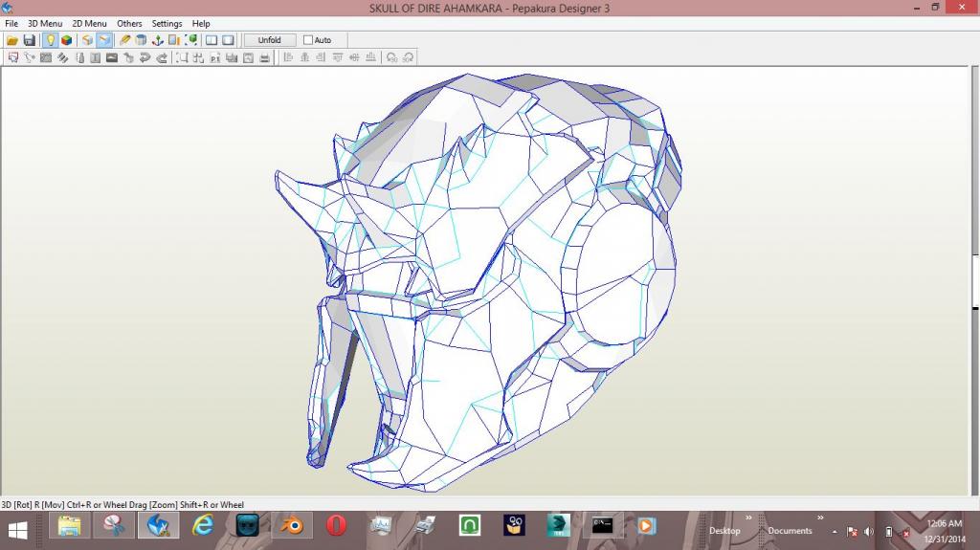Click the vertical scrollbar on right edge
Image resolution: width=980 pixels, height=550 pixels.
click(x=975, y=280)
